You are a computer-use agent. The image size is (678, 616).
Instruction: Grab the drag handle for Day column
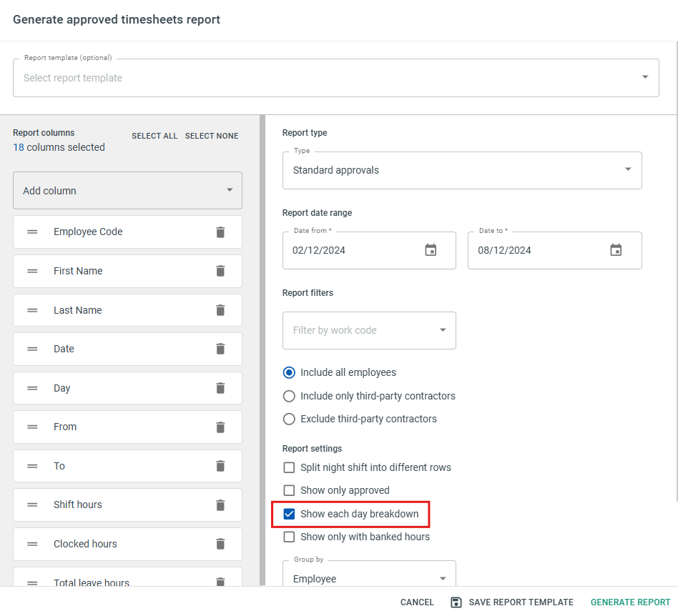click(32, 388)
